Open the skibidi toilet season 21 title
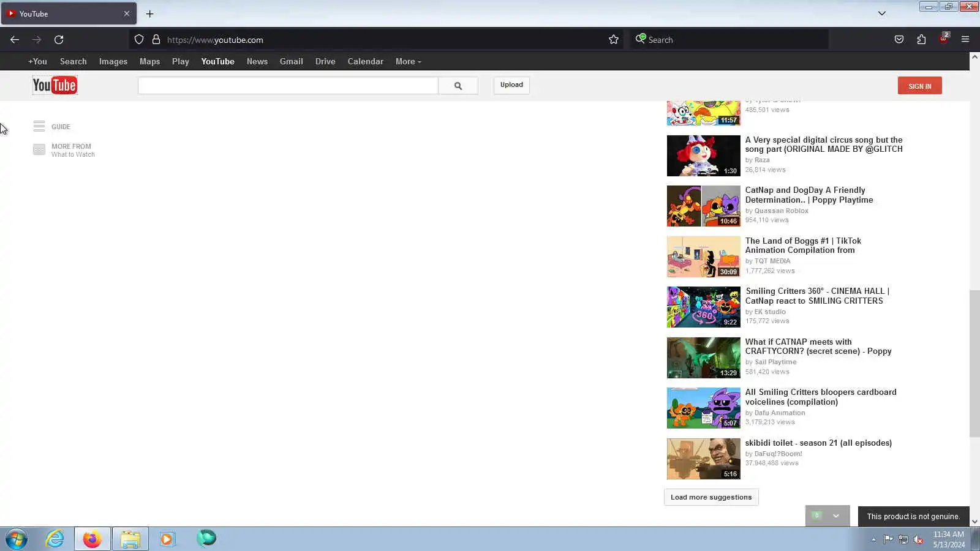Screen dimensions: 980x551 click(x=818, y=443)
